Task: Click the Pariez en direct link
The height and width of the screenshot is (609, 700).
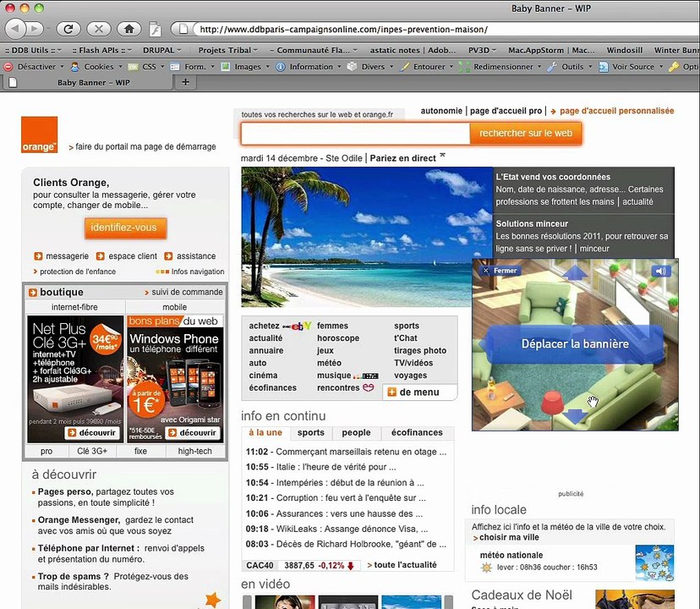Action: coord(402,158)
